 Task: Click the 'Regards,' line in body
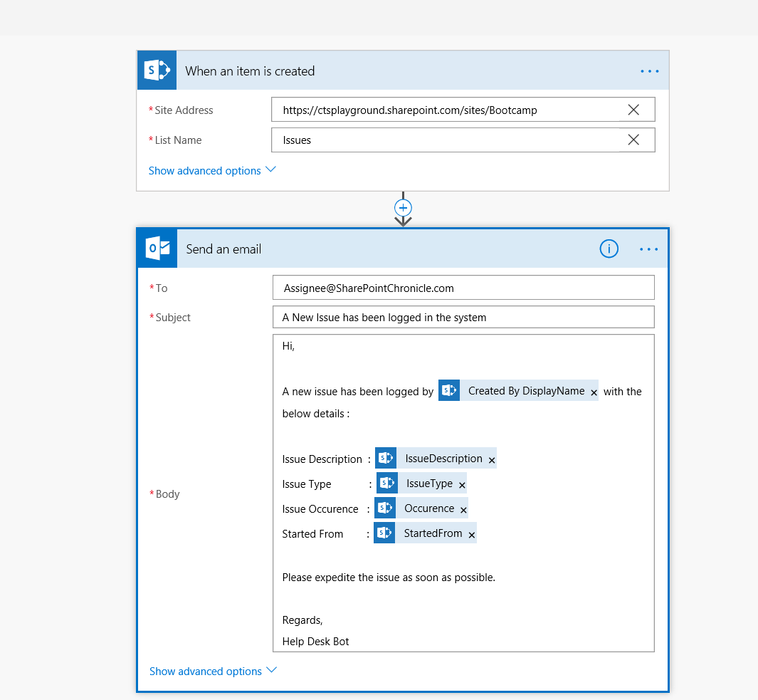pyautogui.click(x=302, y=621)
